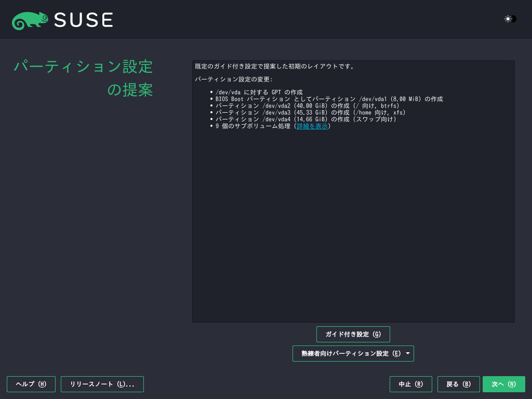Start the ガイド付き設定 guided setup

(353, 335)
